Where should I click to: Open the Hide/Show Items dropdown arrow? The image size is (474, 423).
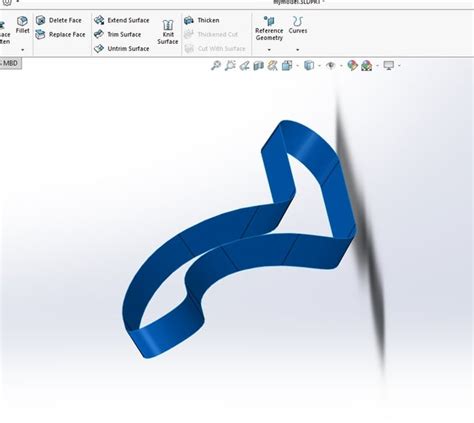tap(341, 66)
